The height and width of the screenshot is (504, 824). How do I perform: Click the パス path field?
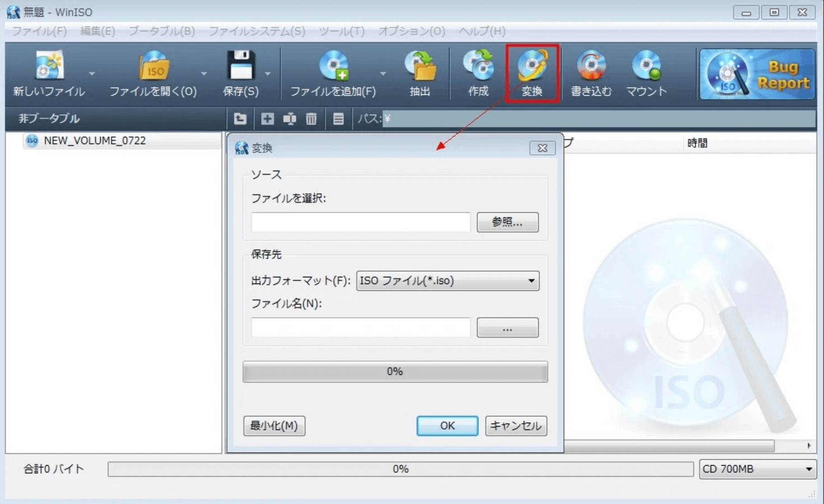click(599, 119)
